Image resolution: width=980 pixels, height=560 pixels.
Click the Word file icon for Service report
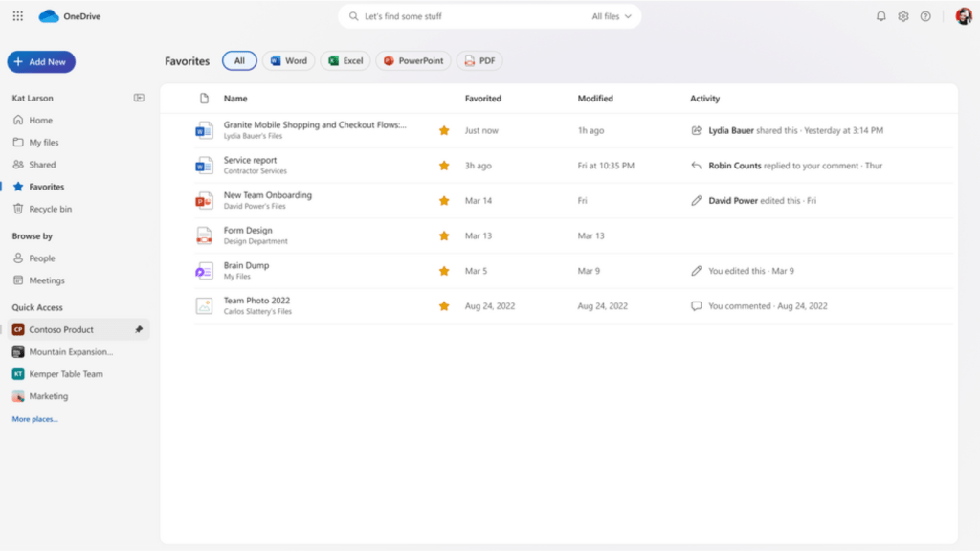pyautogui.click(x=204, y=166)
